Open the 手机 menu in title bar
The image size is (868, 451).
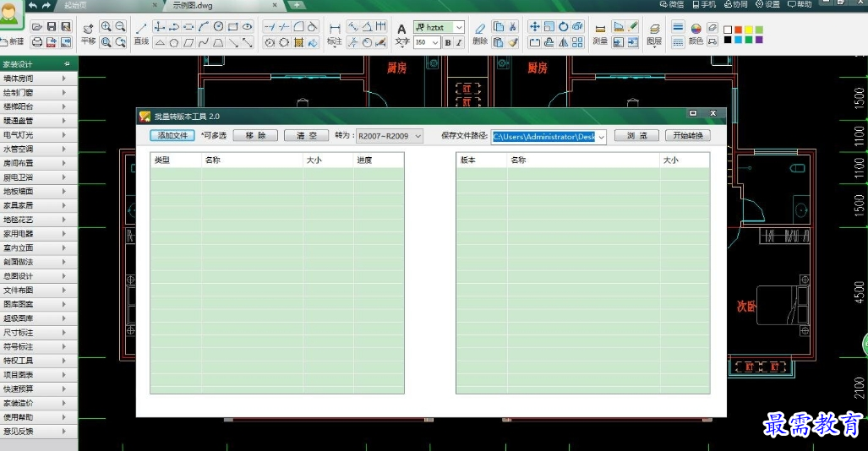tap(703, 4)
